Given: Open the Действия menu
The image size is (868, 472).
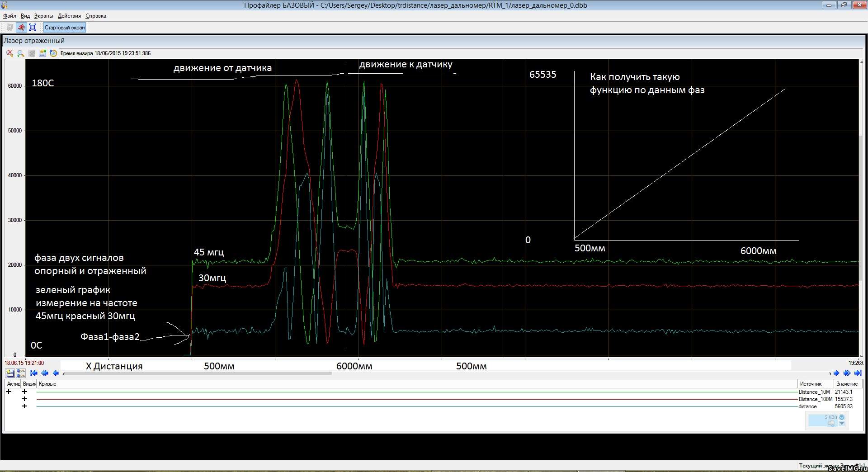Looking at the screenshot, I should (x=69, y=16).
